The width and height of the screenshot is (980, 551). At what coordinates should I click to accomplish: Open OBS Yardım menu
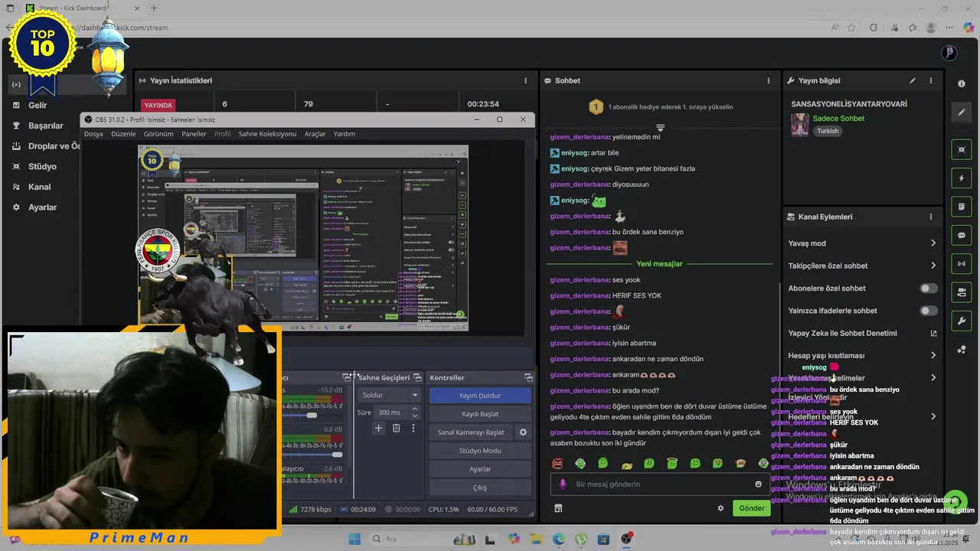click(x=345, y=134)
